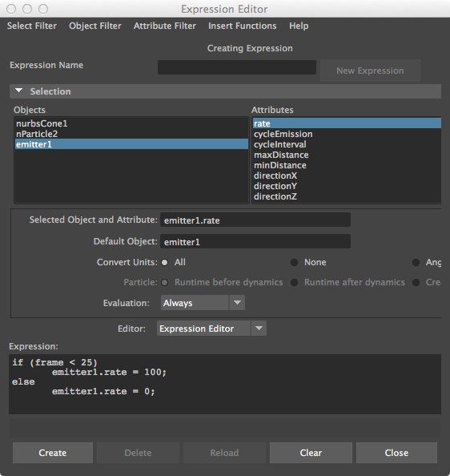Choose the Angular convert units radio button

click(416, 262)
